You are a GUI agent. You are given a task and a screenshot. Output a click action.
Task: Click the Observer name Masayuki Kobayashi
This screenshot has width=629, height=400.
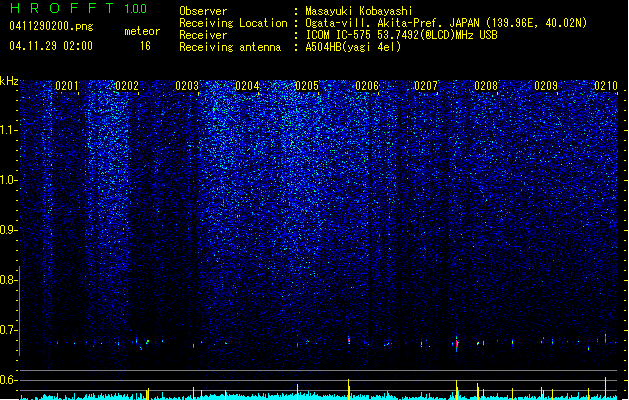(359, 11)
